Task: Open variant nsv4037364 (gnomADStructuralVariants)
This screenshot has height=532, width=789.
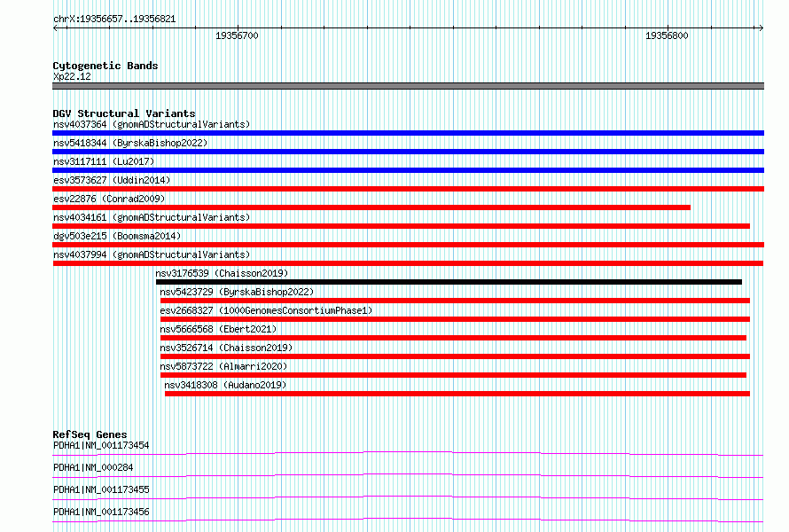Action: 152,124
